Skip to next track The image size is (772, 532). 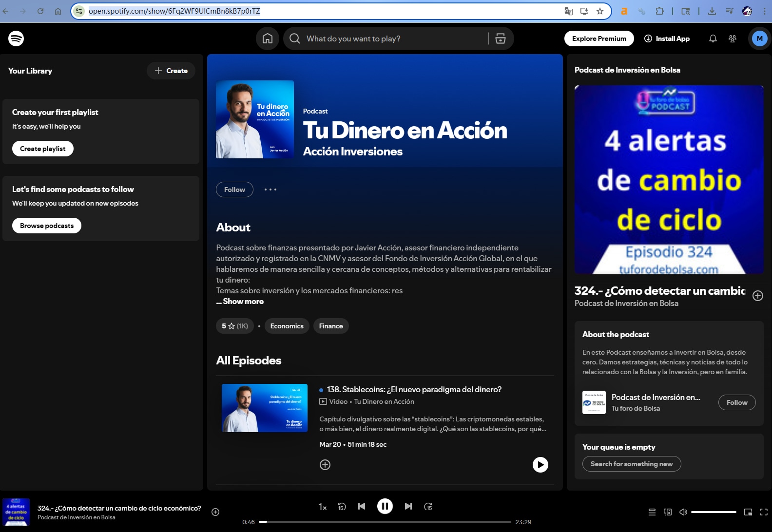(408, 507)
